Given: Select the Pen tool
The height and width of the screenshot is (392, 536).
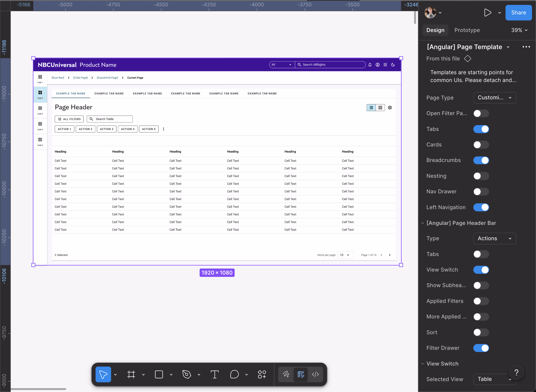Looking at the screenshot, I should [x=187, y=374].
